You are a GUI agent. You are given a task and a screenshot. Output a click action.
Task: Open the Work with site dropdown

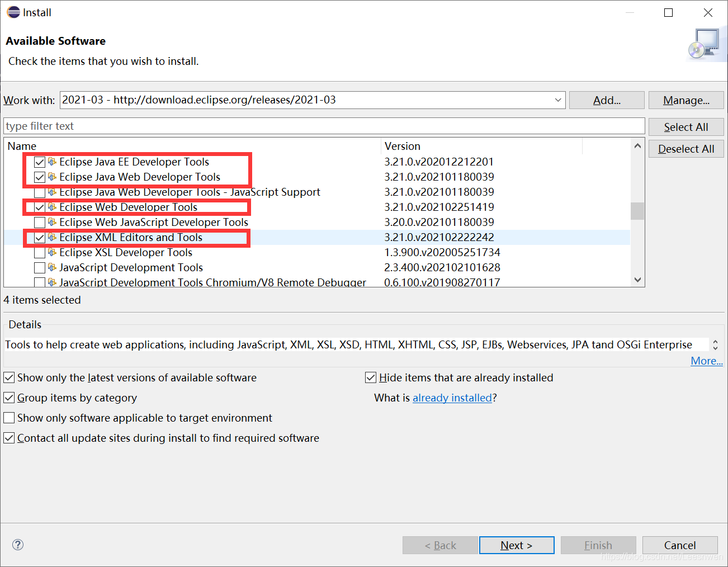click(x=558, y=100)
